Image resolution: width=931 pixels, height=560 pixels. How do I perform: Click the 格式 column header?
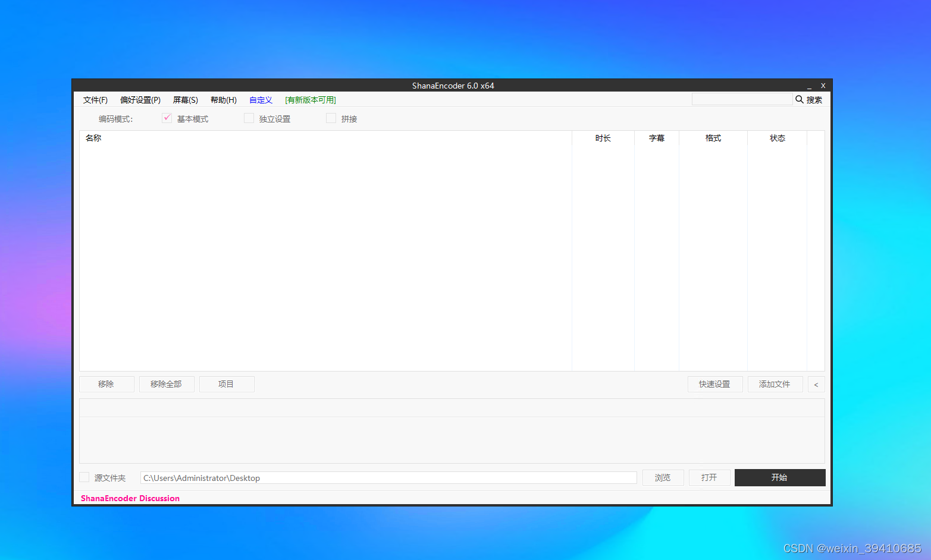713,138
